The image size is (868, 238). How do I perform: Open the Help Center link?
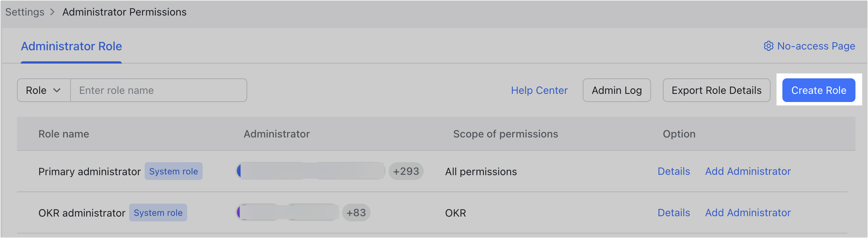539,90
